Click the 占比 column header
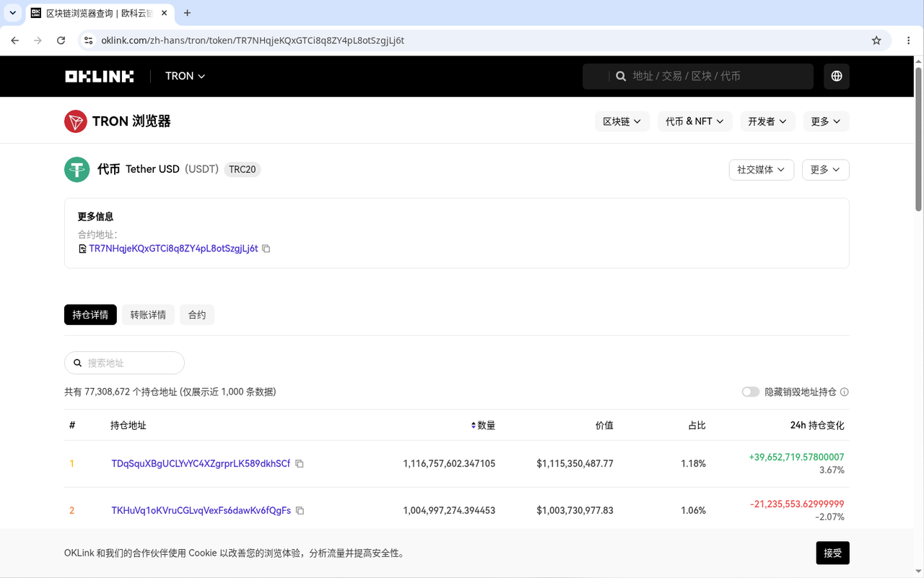Image resolution: width=924 pixels, height=578 pixels. (697, 426)
